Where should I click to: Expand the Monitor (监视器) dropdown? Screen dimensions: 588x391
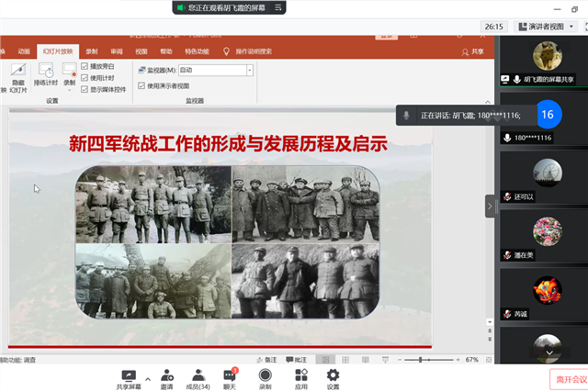[x=249, y=70]
